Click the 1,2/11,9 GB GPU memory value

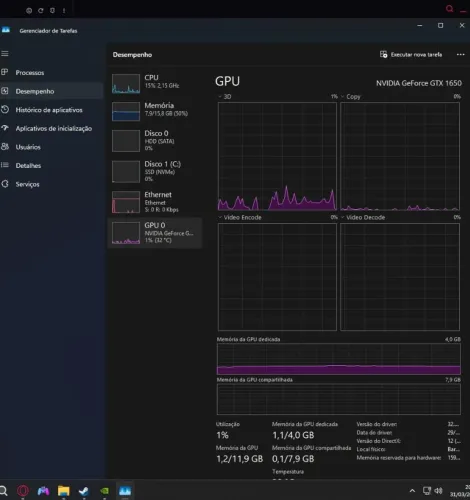point(240,459)
